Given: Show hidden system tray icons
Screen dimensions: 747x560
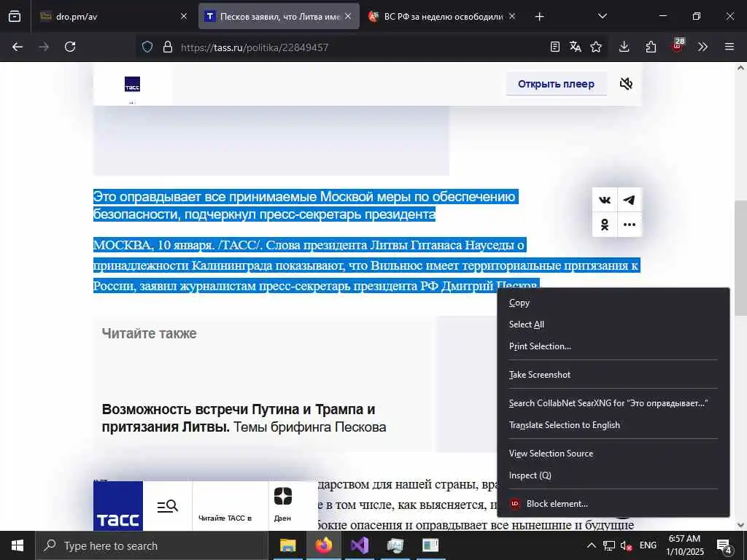Looking at the screenshot, I should (591, 545).
